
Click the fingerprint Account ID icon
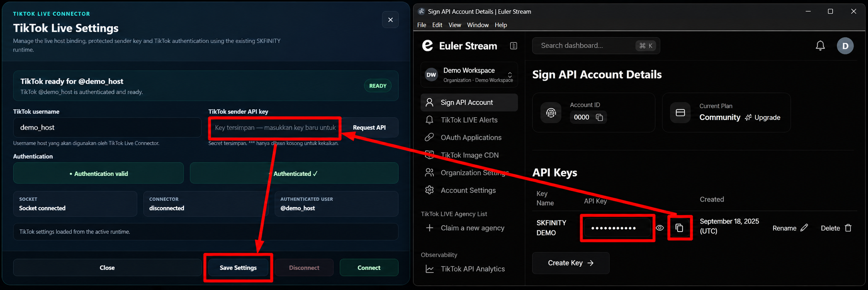(x=551, y=113)
